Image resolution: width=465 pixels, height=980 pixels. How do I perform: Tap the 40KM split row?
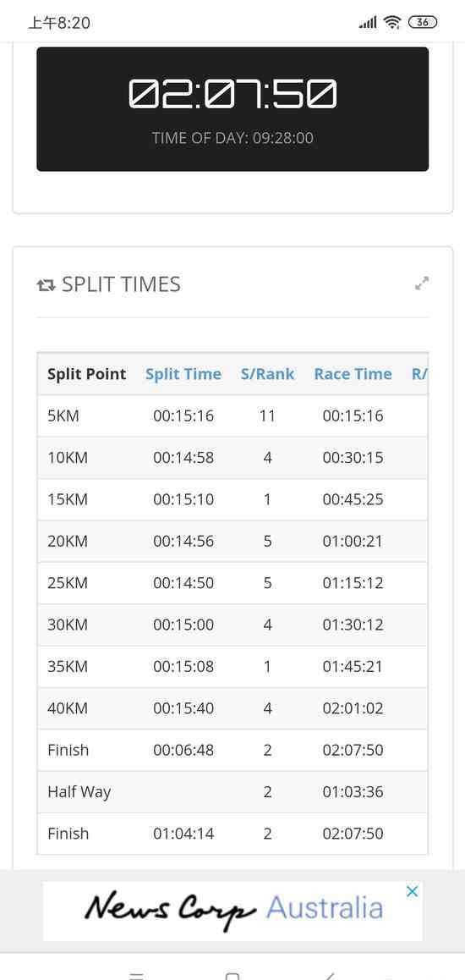coord(232,708)
